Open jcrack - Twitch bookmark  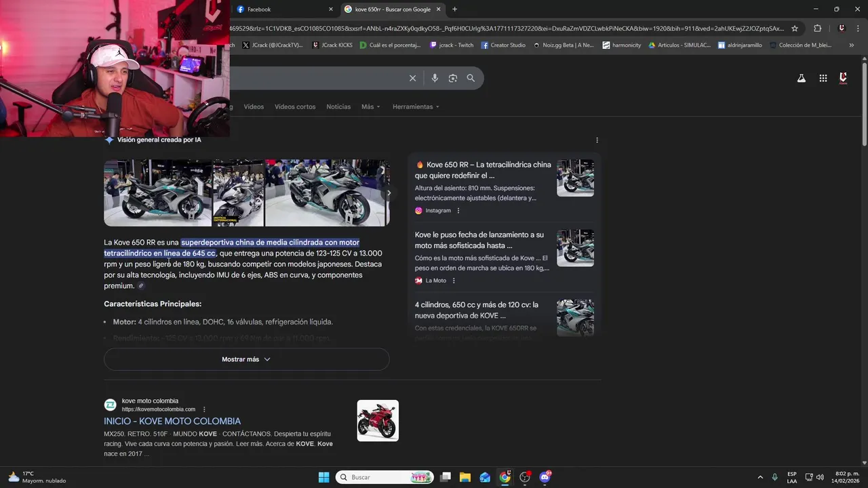pos(452,45)
